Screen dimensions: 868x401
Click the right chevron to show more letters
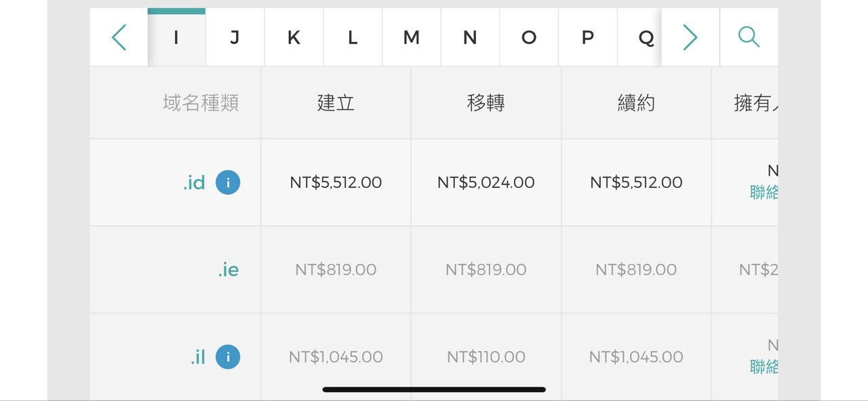690,37
